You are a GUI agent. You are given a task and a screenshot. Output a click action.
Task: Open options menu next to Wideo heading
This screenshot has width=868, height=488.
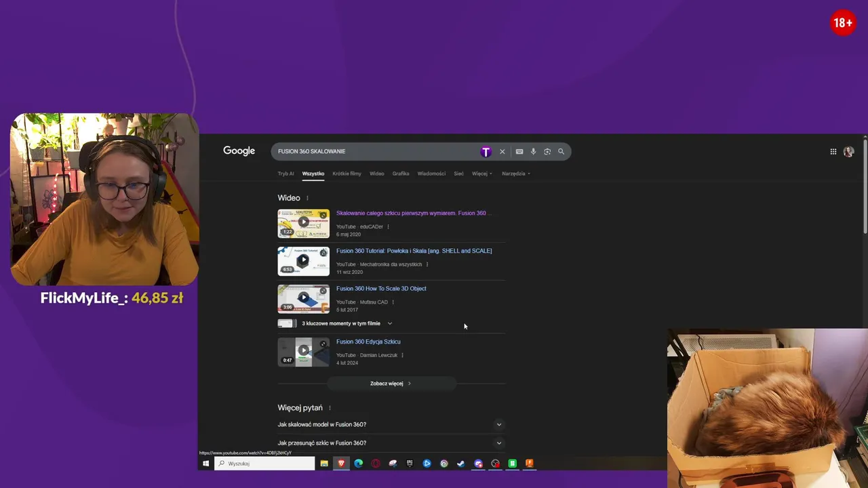307,198
